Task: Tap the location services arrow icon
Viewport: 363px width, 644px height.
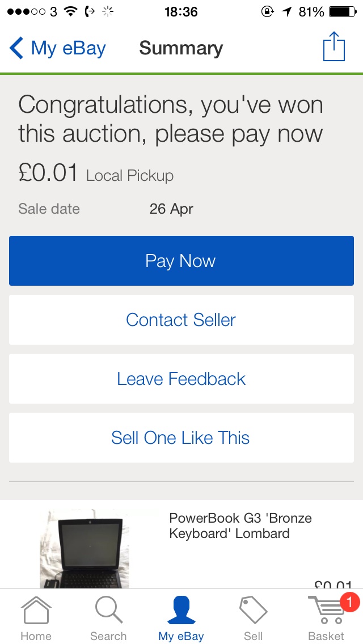Action: pos(286,11)
